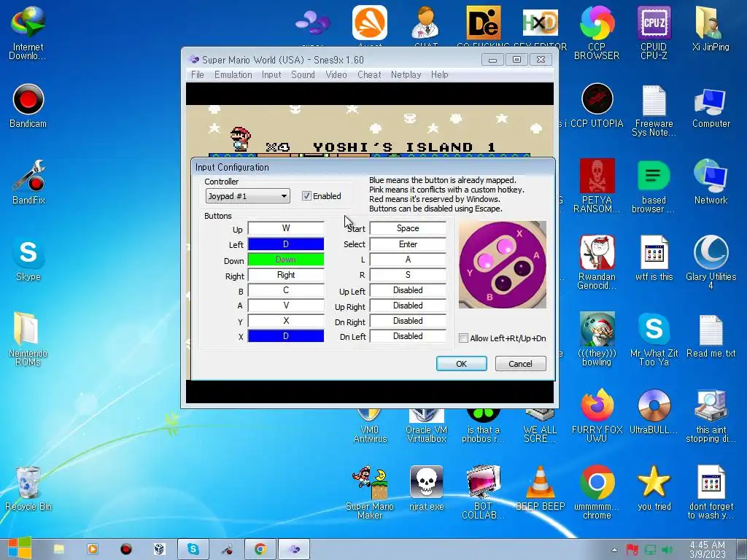Select the blue X button field

pyautogui.click(x=286, y=336)
